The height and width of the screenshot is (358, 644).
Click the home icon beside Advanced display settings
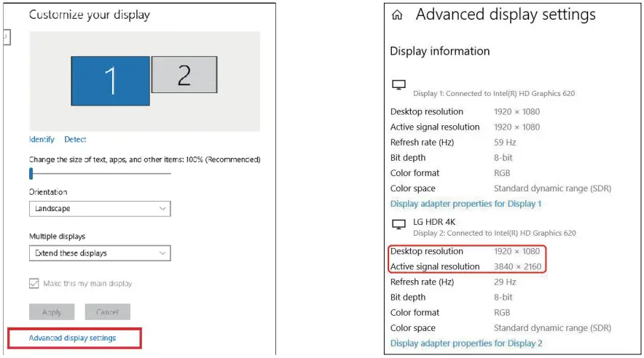pos(397,15)
